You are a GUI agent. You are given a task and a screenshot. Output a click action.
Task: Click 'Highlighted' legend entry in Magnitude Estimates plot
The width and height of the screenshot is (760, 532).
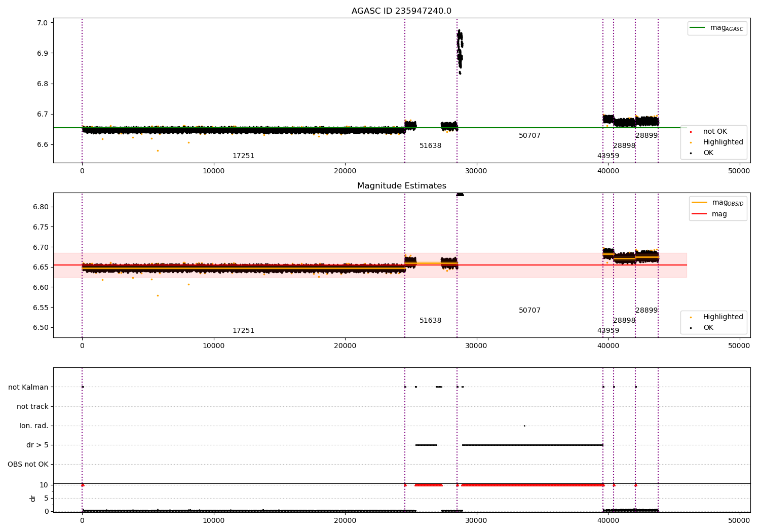pos(717,317)
